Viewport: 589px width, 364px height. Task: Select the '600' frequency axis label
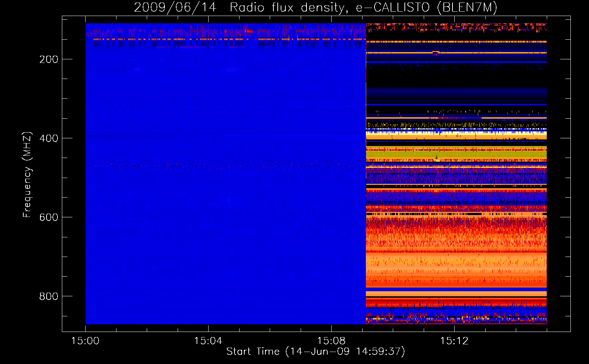pyautogui.click(x=49, y=217)
